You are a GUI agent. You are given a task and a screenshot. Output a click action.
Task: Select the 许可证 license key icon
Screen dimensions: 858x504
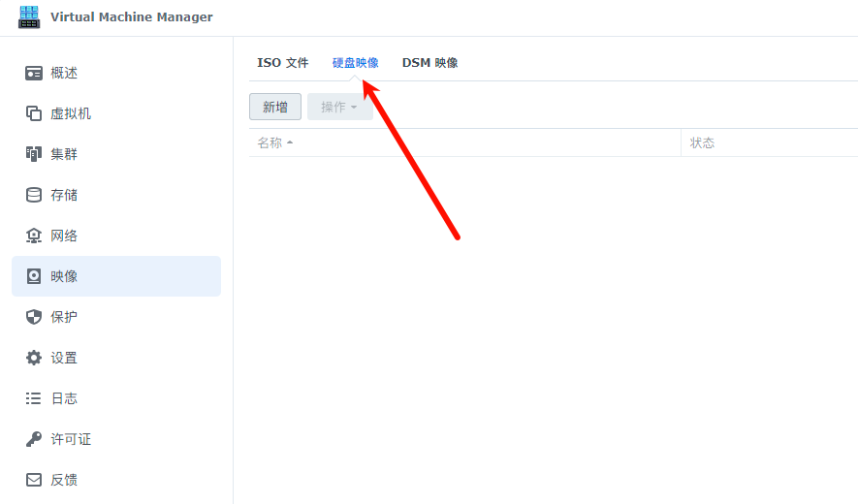[x=34, y=439]
